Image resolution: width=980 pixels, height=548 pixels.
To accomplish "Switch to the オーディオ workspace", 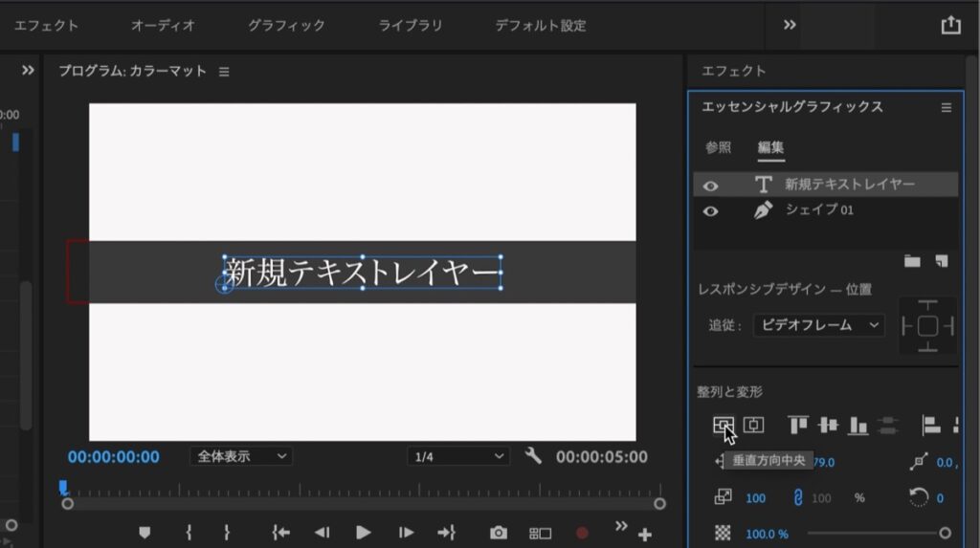I will pos(163,26).
